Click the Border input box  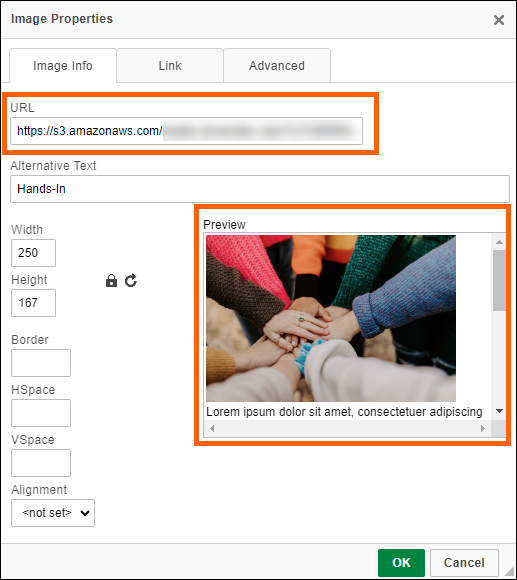(x=41, y=363)
